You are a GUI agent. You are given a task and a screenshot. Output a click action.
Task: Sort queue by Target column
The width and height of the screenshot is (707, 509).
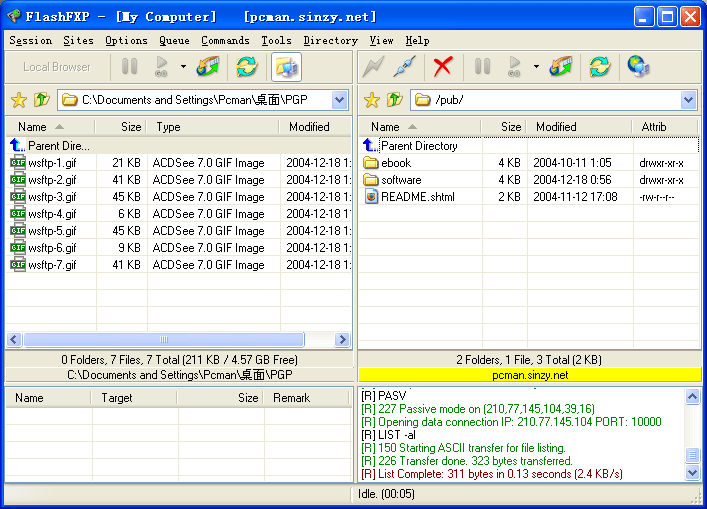[x=134, y=398]
